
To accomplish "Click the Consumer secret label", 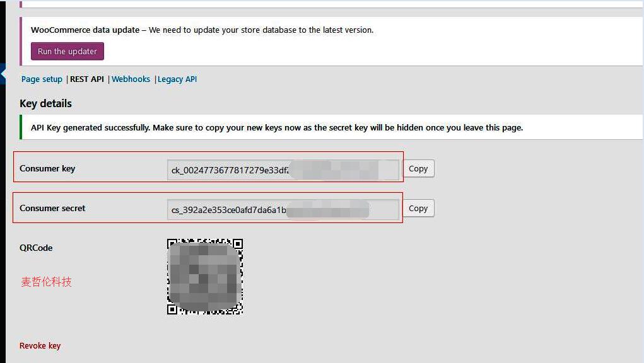I will 52,209.
